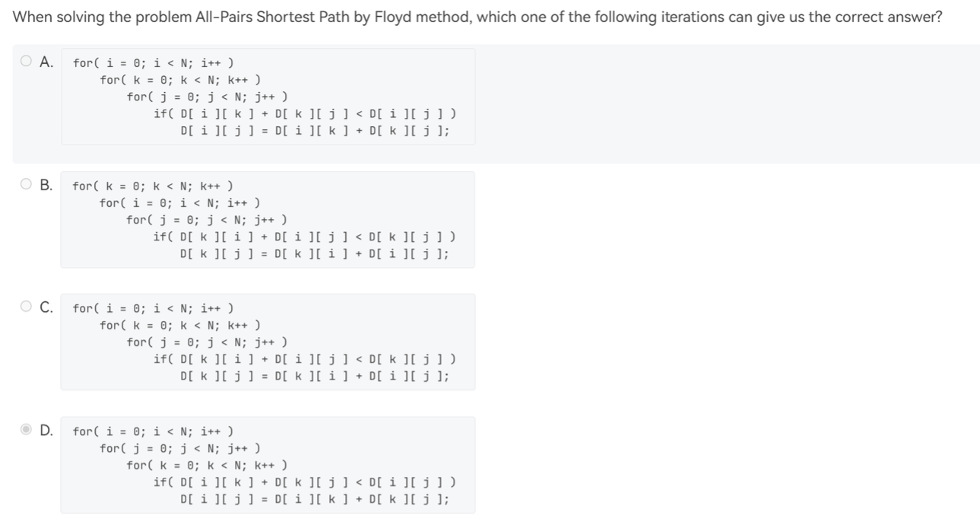The image size is (980, 515).
Task: Click the if condition in option D code
Action: (304, 482)
